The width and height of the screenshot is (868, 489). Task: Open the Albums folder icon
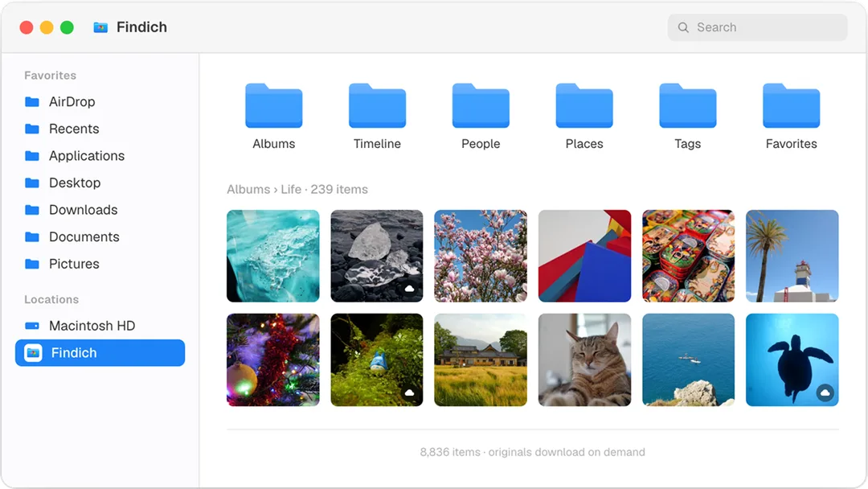[x=273, y=106]
